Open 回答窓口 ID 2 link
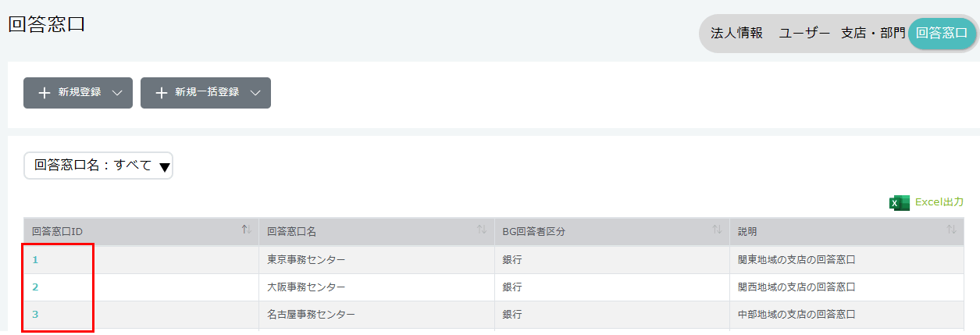Screen dimensions: 980x335 (x=35, y=287)
